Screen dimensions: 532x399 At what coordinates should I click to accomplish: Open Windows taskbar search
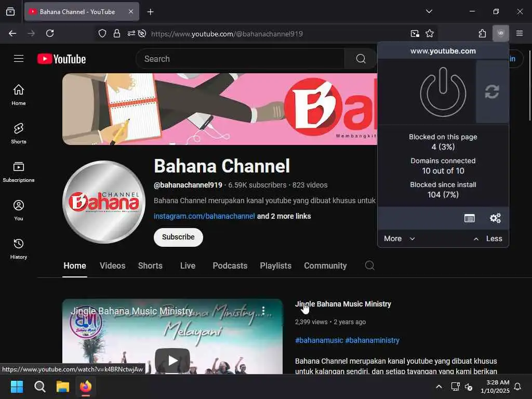click(x=39, y=387)
